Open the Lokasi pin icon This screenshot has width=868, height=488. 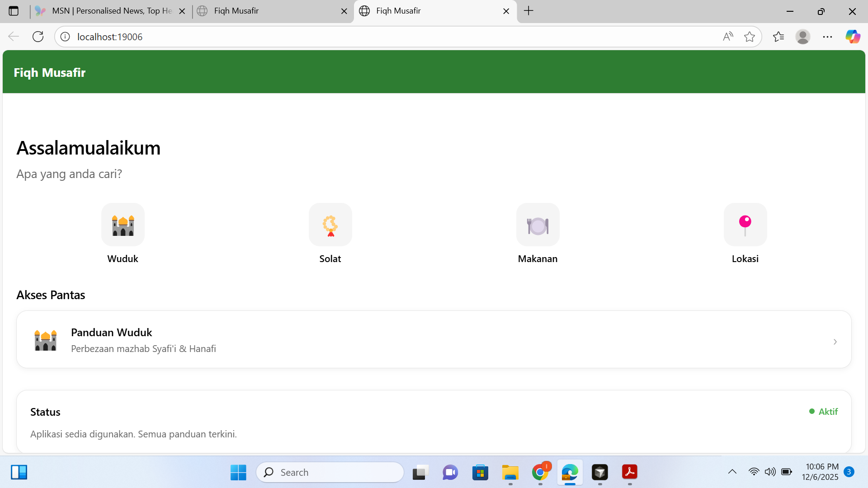pos(745,225)
